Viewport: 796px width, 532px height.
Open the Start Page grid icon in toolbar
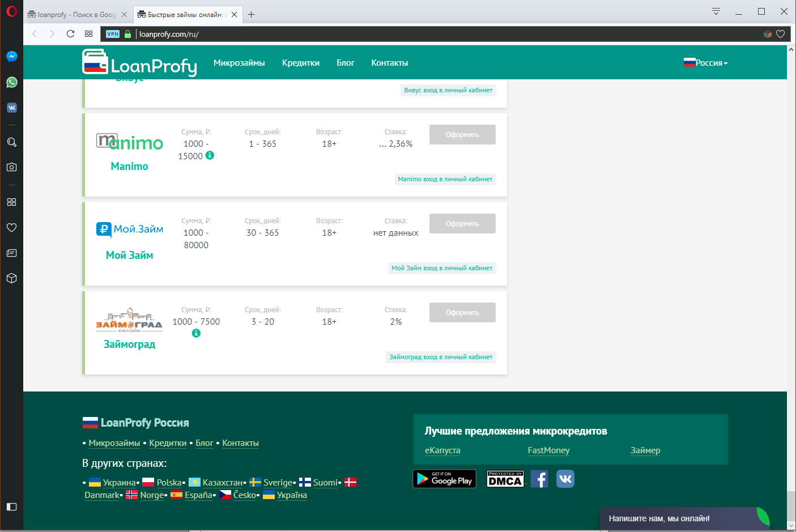[88, 34]
